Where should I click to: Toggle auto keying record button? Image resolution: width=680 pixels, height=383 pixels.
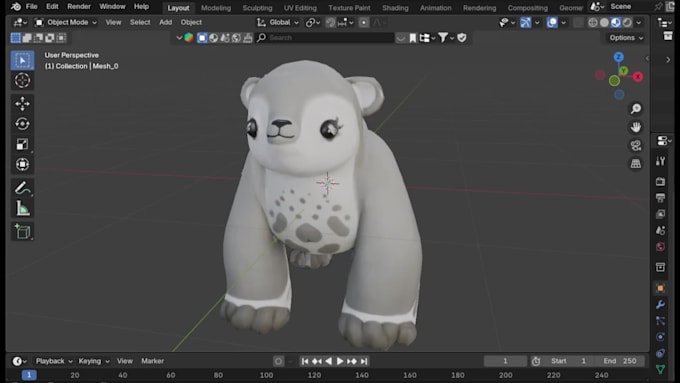(x=278, y=361)
